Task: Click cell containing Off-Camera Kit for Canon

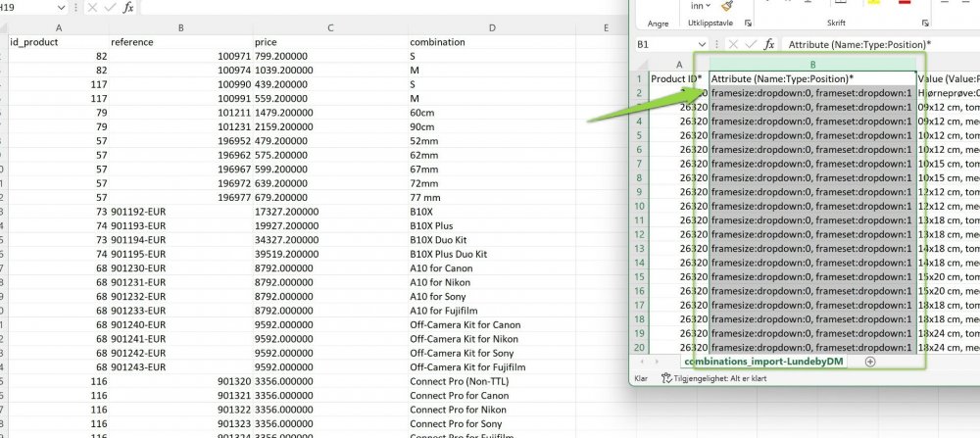Action: point(492,325)
